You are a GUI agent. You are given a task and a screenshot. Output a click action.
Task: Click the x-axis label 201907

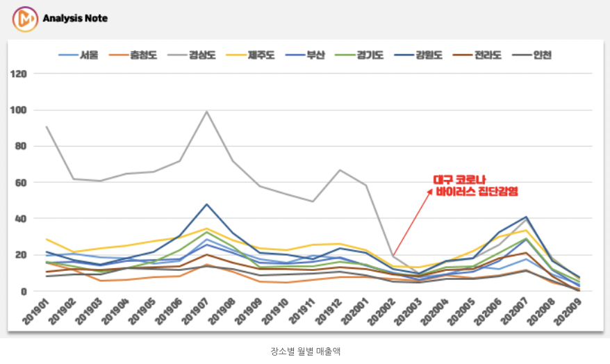196,311
